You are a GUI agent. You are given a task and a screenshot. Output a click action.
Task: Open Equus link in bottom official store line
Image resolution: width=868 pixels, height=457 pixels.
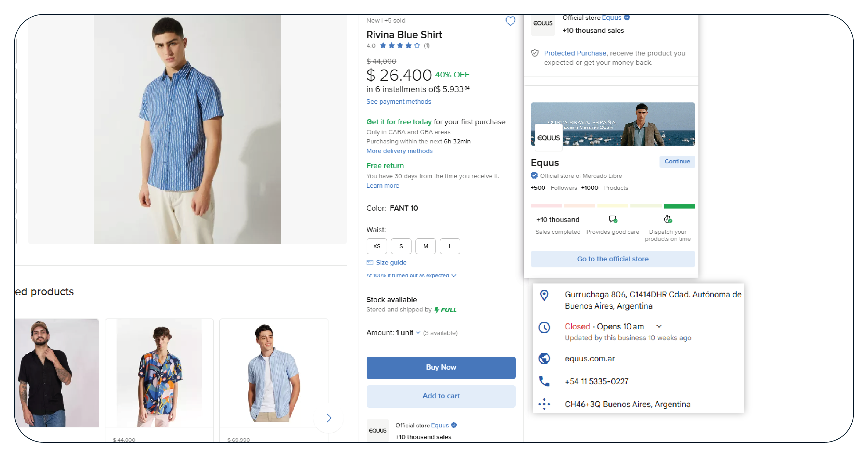(x=440, y=425)
